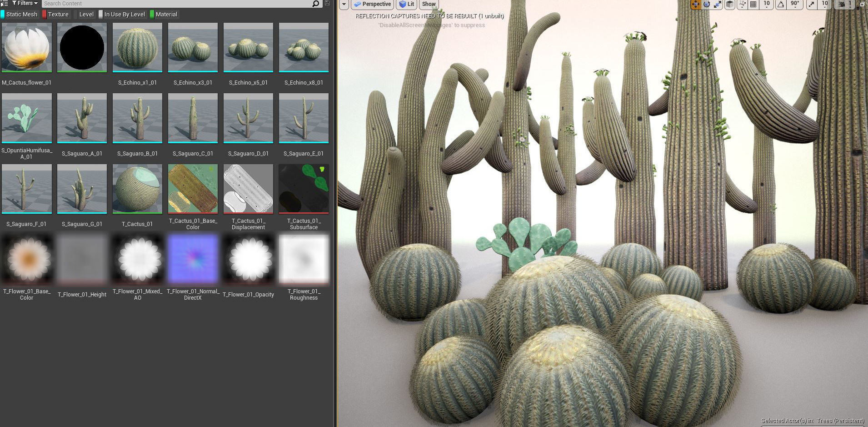Toggle surface snapping icon

coord(743,4)
